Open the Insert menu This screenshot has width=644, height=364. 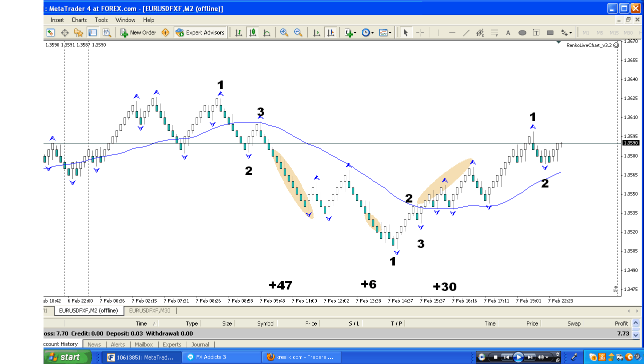[x=57, y=20]
